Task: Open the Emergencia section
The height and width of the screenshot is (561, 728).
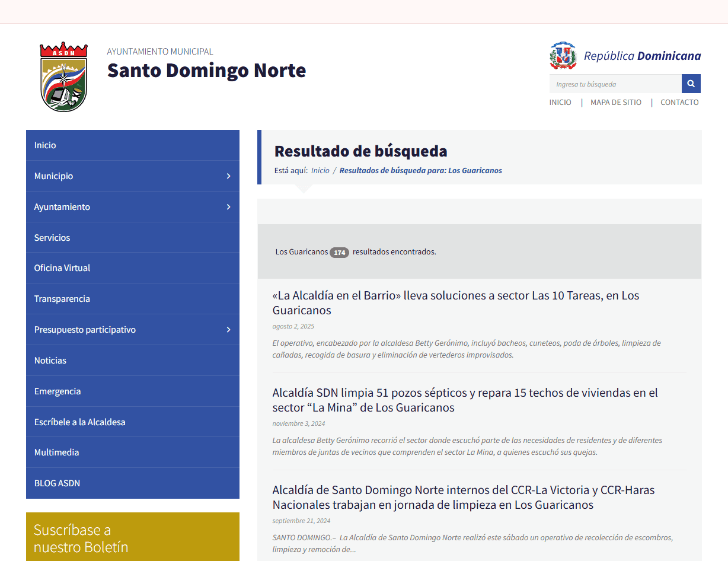Action: [58, 391]
